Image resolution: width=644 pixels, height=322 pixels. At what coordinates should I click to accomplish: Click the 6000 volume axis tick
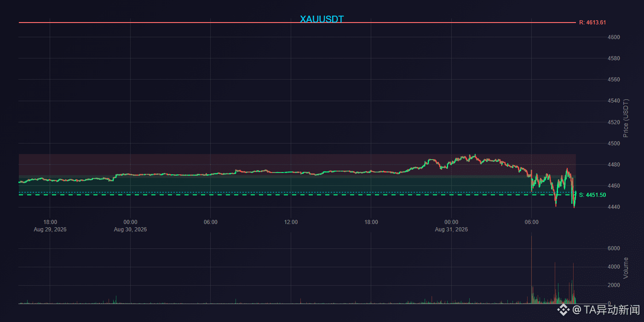click(613, 248)
